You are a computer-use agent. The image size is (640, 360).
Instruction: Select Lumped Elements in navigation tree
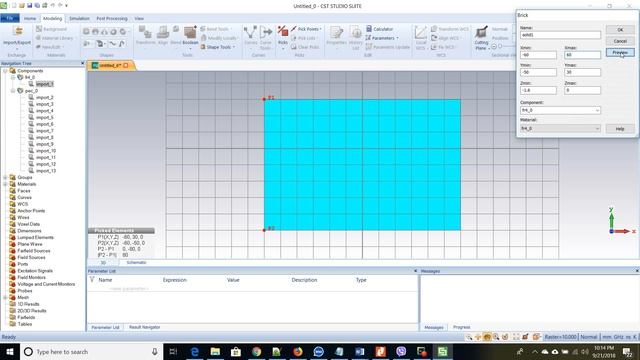(35, 237)
